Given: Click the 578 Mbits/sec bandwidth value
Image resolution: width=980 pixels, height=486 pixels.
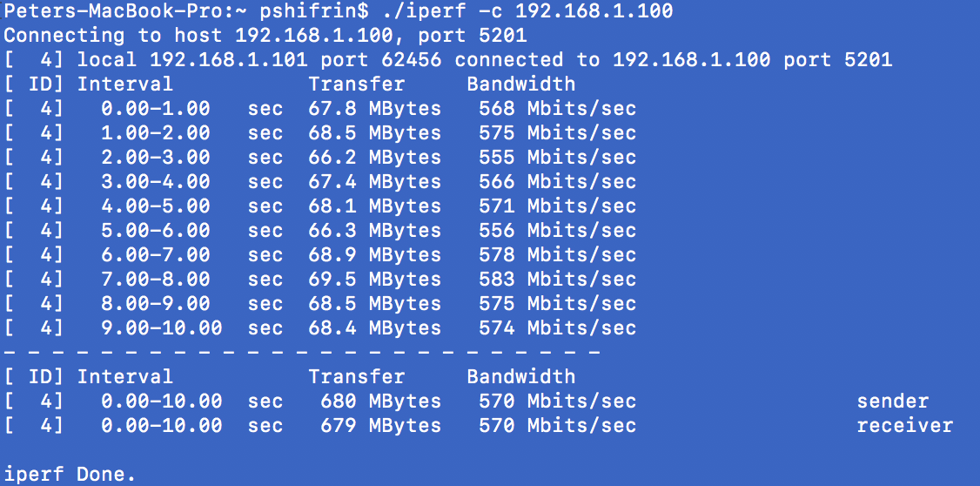Looking at the screenshot, I should 558,254.
